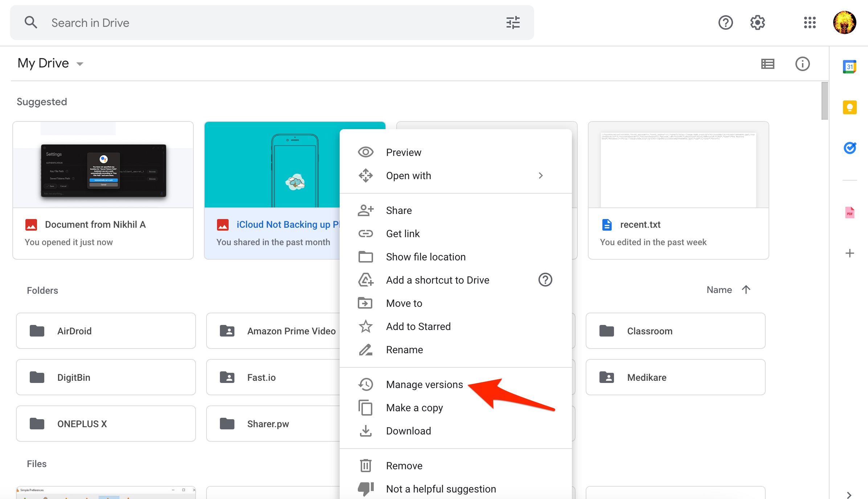Click the Manage versions icon in context menu
Image resolution: width=868 pixels, height=499 pixels.
point(366,384)
